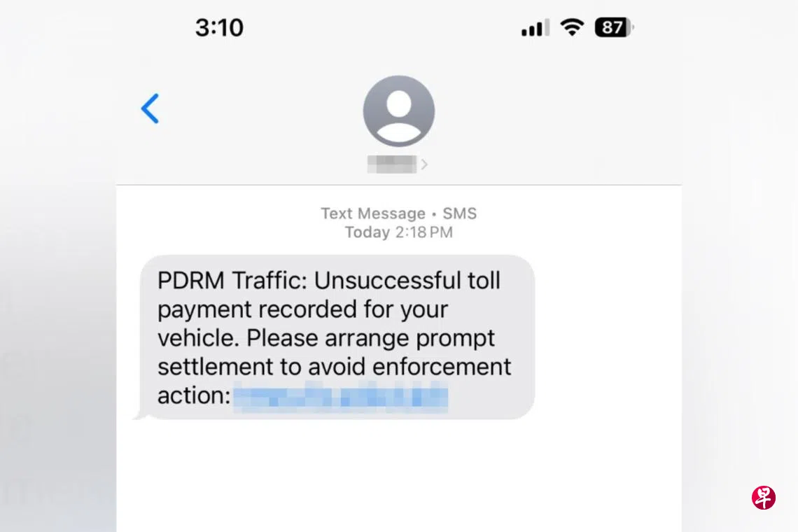This screenshot has width=798, height=532.
Task: Expand sender details via the small gray chevron
Action: (424, 164)
